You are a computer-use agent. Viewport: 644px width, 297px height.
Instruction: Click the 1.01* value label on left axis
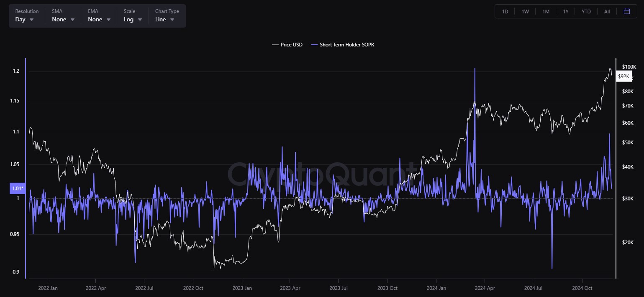point(18,188)
